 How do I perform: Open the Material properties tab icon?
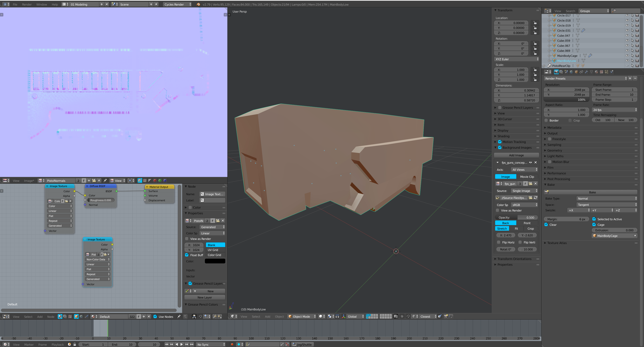pyautogui.click(x=597, y=72)
